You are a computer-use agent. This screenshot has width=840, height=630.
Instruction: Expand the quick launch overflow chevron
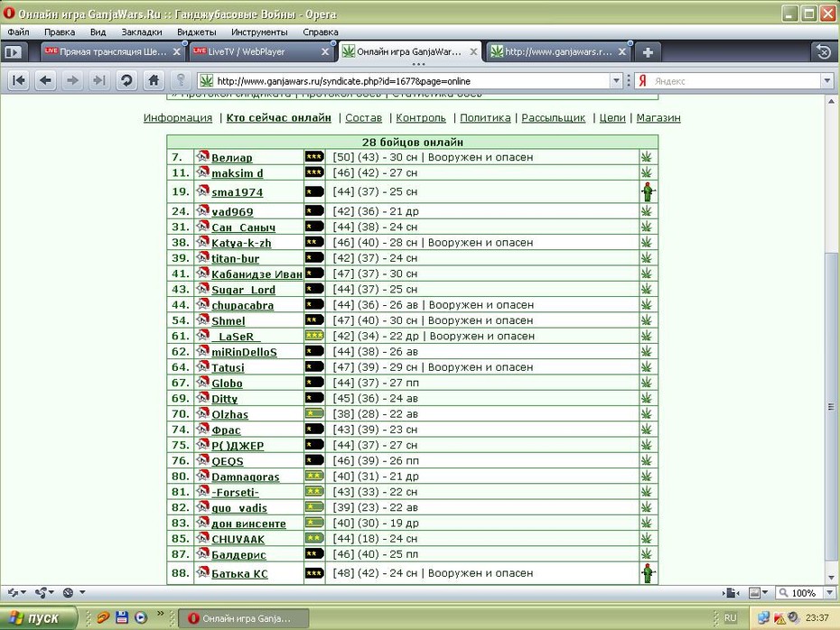pos(160,614)
